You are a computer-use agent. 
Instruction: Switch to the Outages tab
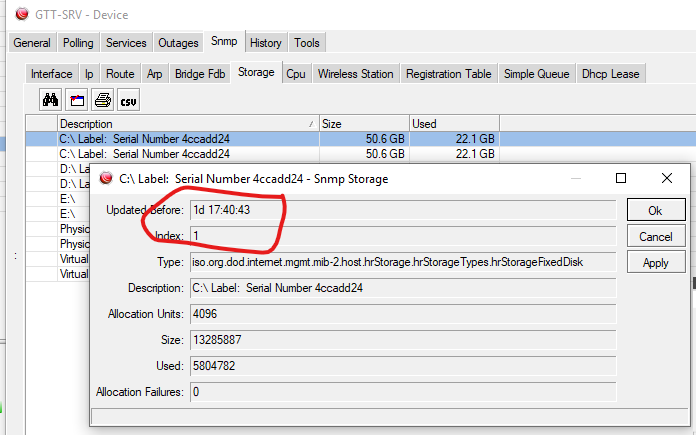[178, 43]
